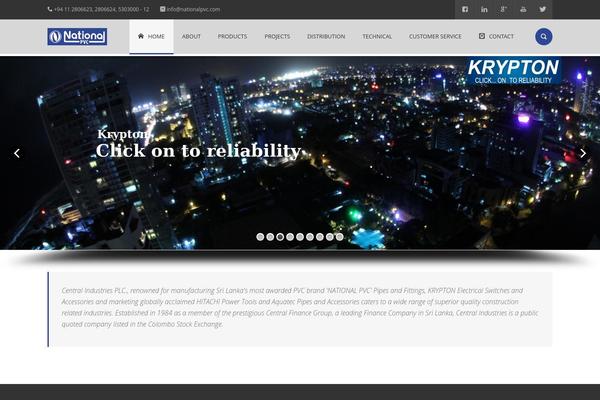Click the info@nationalpvc.com email link
The width and height of the screenshot is (600, 400).
[x=193, y=9]
